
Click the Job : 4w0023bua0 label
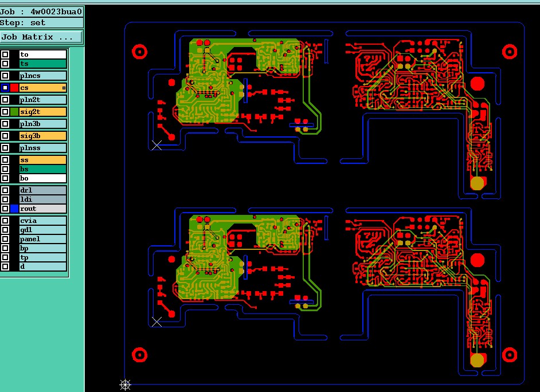pos(41,11)
